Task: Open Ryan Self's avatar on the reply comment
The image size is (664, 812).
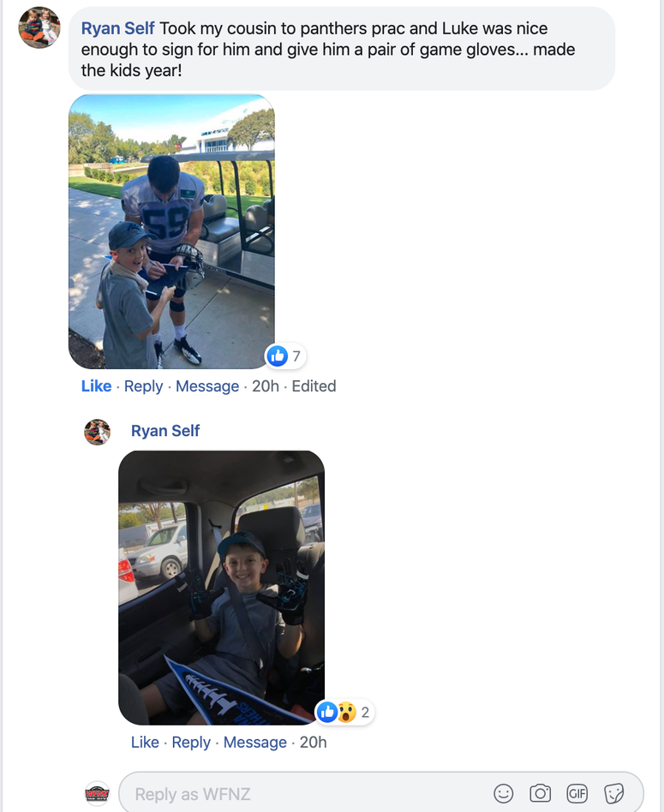Action: tap(98, 433)
